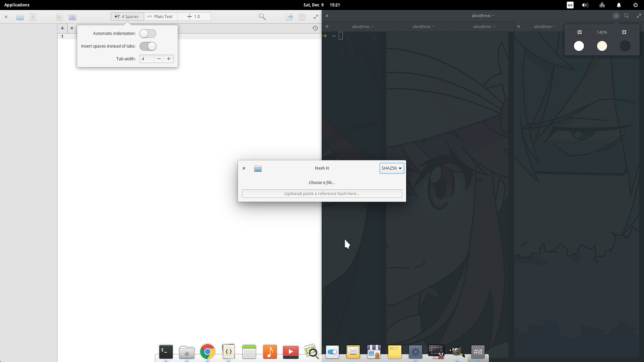The height and width of the screenshot is (362, 644).
Task: Increase the tab width value
Action: 169,59
